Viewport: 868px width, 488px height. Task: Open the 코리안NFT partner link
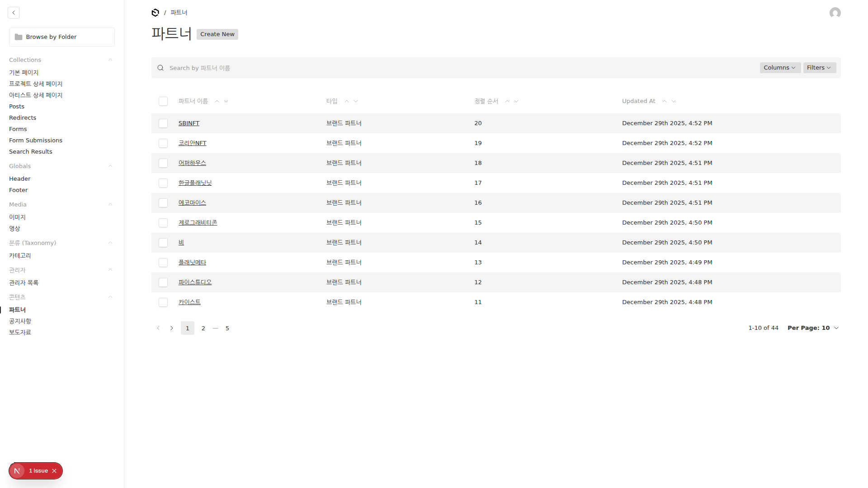click(192, 143)
